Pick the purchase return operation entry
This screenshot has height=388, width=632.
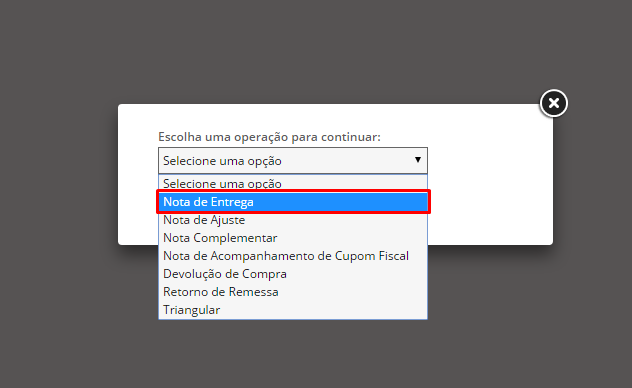point(293,274)
